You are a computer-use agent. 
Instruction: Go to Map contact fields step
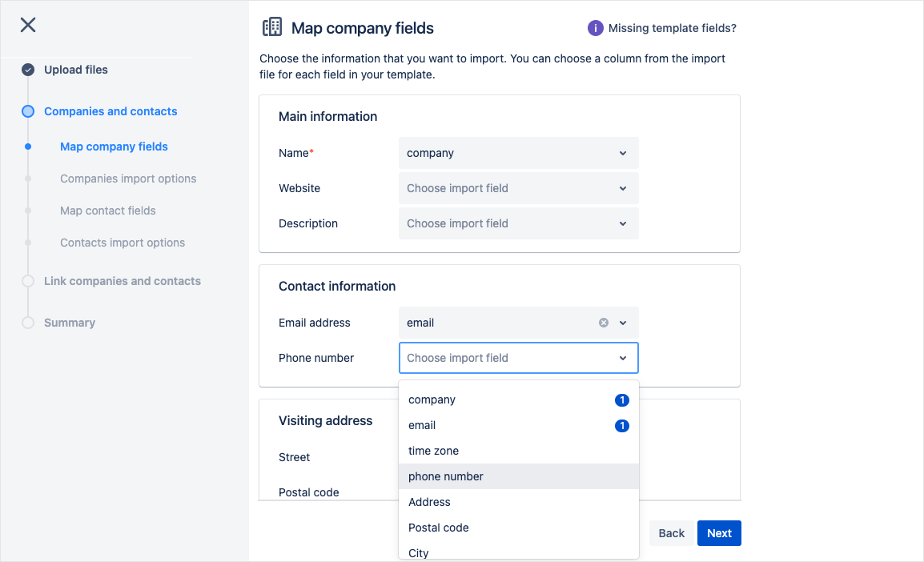[108, 211]
